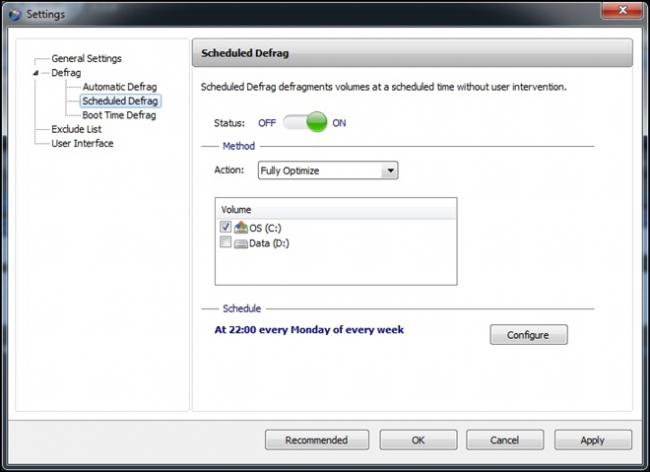Click the Volume column header

(336, 209)
